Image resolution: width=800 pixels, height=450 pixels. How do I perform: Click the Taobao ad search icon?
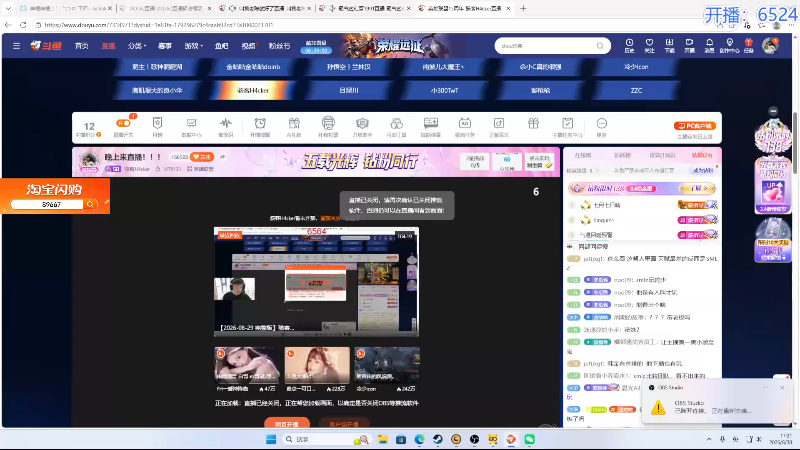point(90,204)
